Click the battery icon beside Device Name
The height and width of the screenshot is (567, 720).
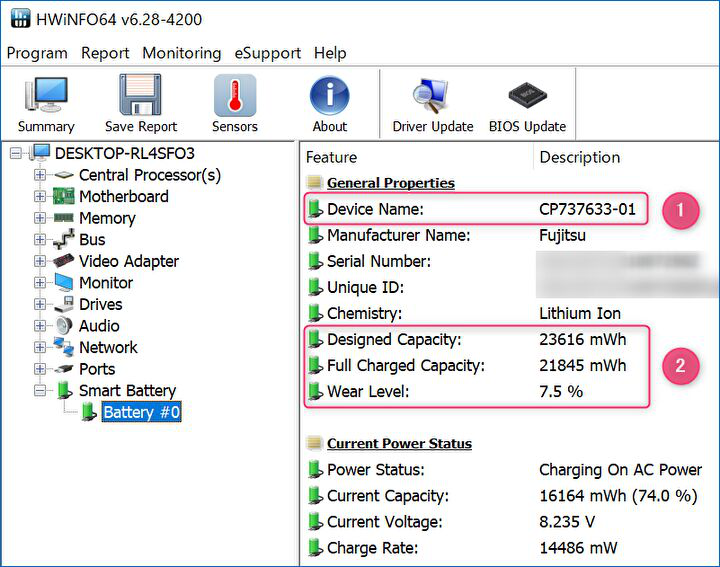coord(315,209)
